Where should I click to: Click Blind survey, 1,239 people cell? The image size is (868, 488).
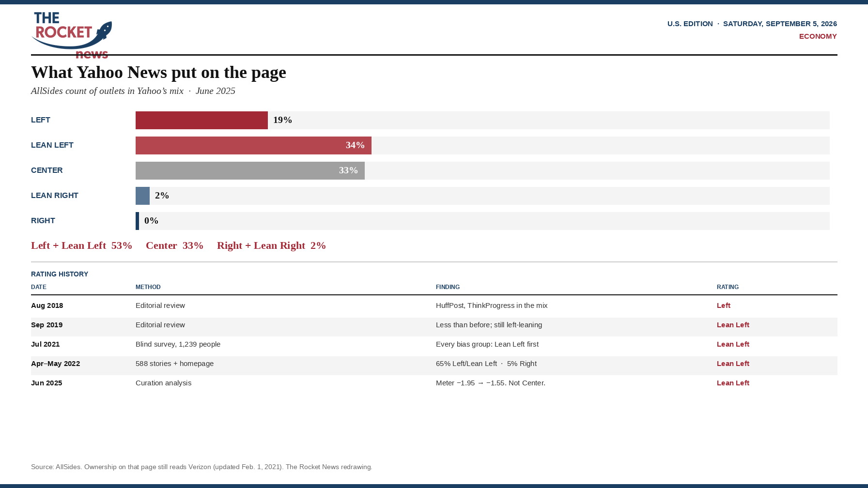[178, 344]
